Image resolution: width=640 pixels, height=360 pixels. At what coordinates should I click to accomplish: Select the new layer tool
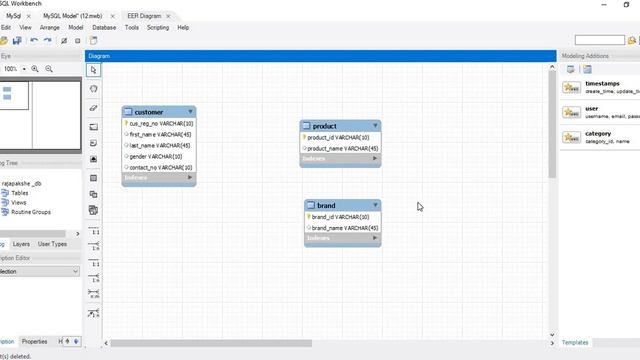[x=93, y=127]
